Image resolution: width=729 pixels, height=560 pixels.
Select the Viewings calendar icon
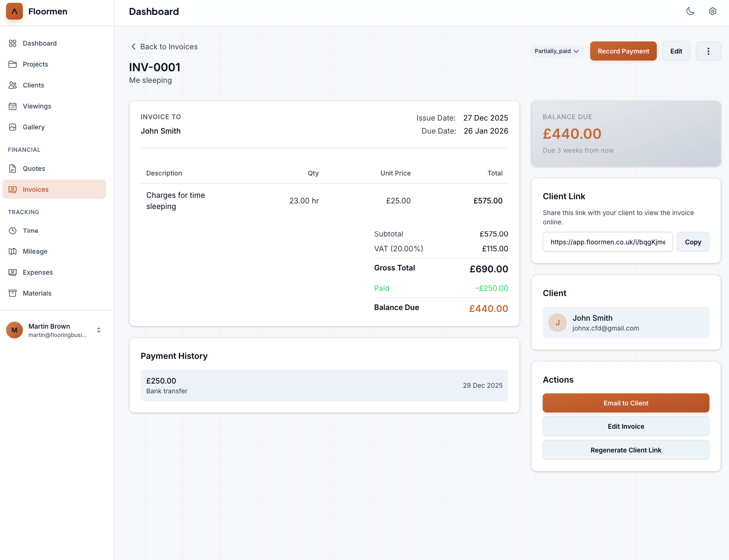13,106
